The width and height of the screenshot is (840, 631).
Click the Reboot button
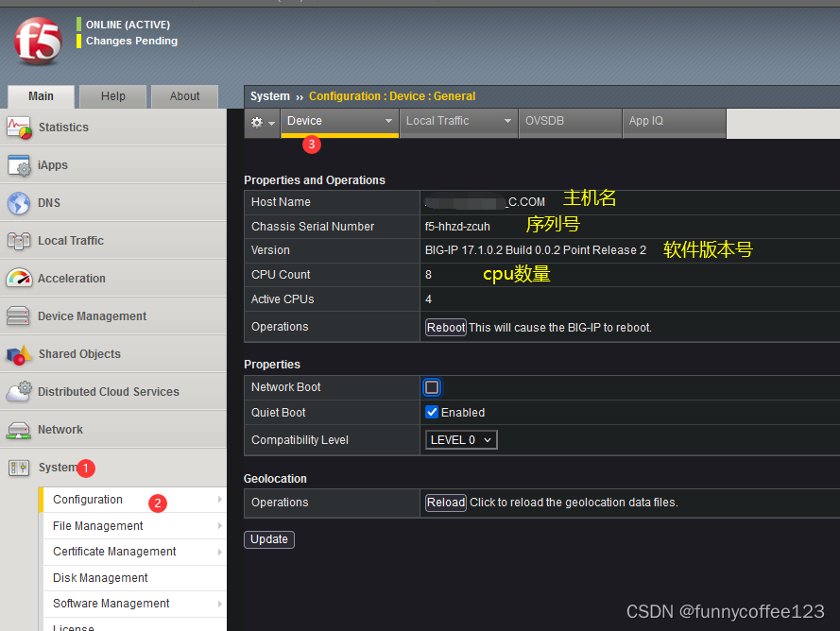(x=446, y=327)
